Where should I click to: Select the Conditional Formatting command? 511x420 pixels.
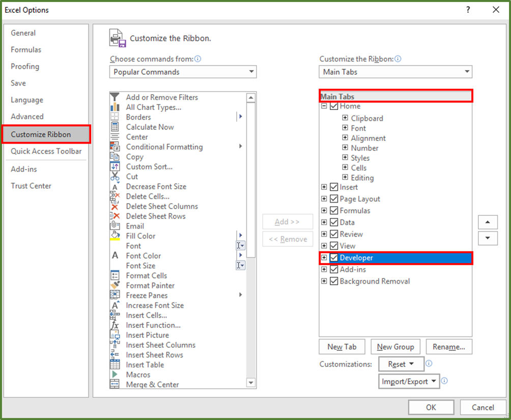[x=164, y=147]
